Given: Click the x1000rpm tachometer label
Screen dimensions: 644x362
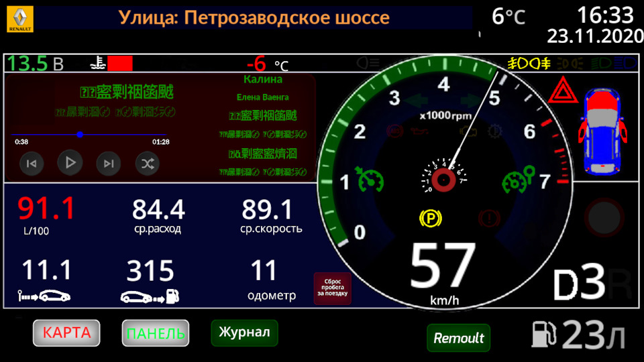Looking at the screenshot, I should point(445,116).
